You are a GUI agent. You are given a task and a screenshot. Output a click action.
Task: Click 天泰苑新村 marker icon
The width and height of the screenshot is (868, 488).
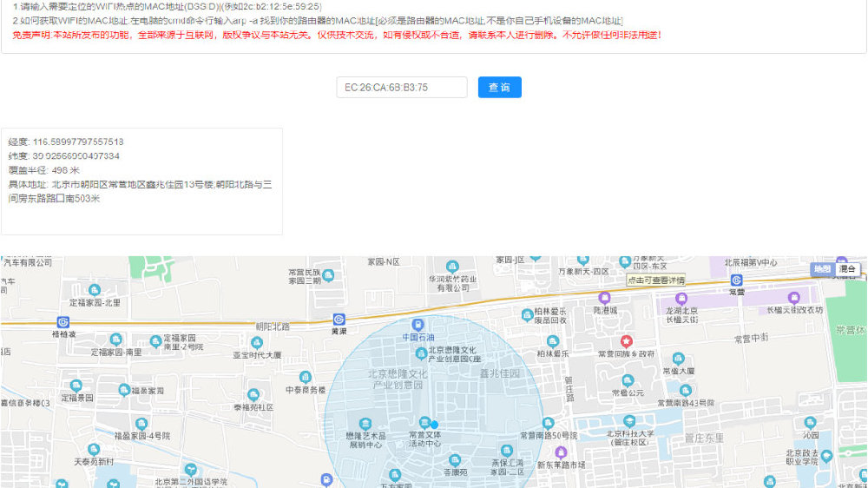(94, 449)
